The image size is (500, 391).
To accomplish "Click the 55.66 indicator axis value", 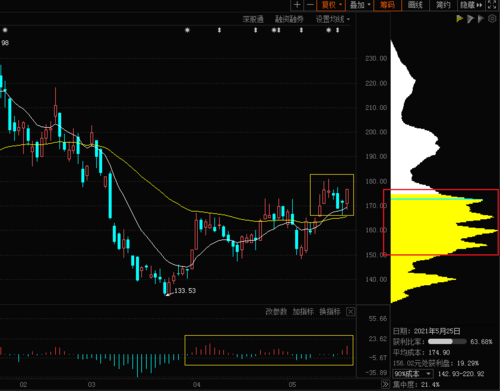I will point(378,319).
